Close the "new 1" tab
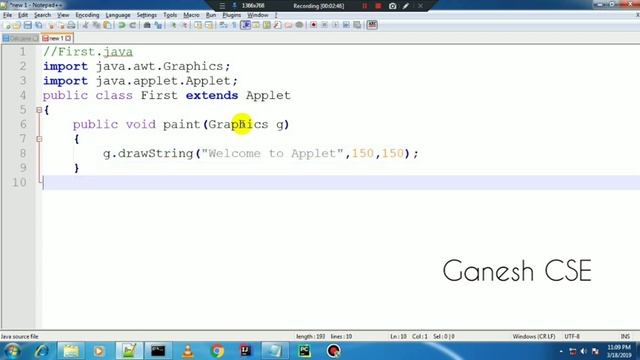The image size is (640, 360). [x=68, y=38]
